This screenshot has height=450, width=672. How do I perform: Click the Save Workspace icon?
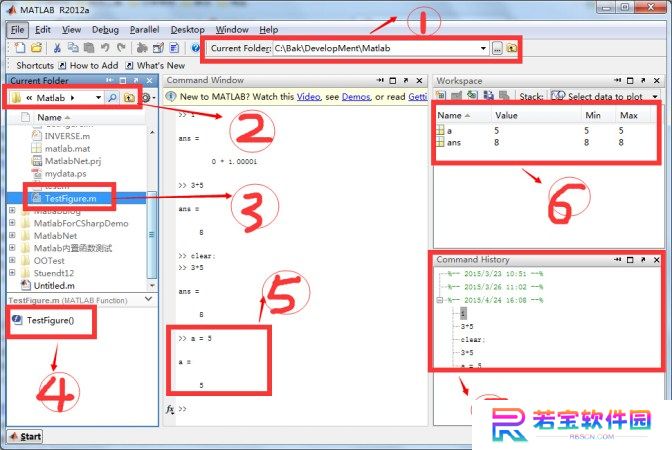[489, 95]
